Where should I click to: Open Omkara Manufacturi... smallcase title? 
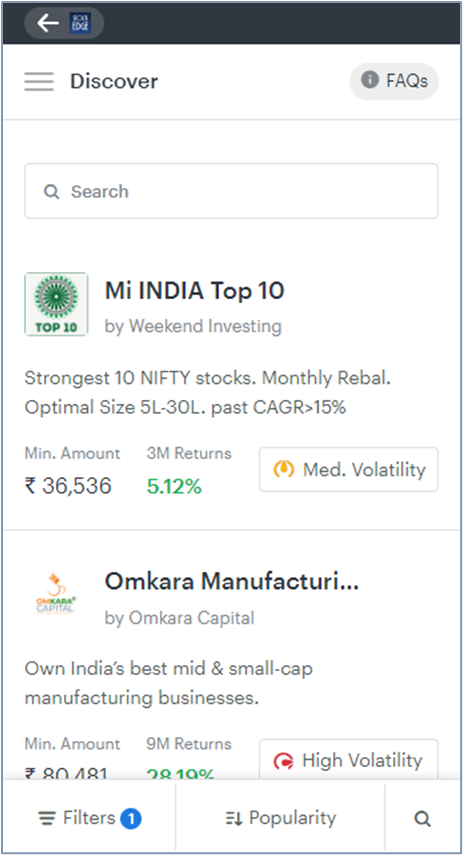(232, 582)
